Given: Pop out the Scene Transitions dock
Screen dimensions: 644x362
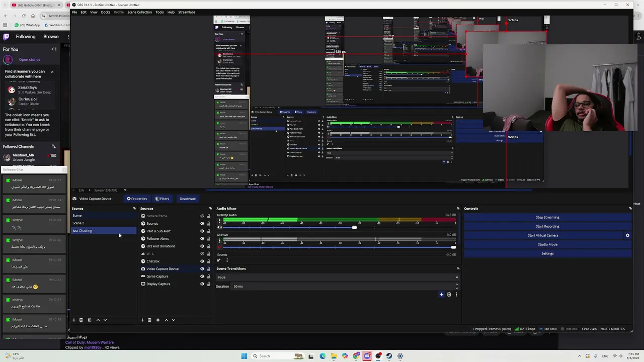Looking at the screenshot, I should click(458, 268).
